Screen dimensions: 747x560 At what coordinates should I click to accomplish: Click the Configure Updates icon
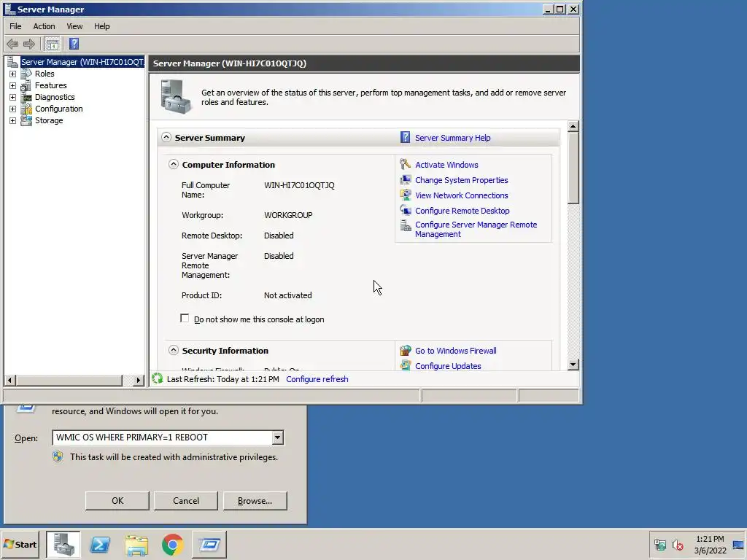(x=406, y=366)
